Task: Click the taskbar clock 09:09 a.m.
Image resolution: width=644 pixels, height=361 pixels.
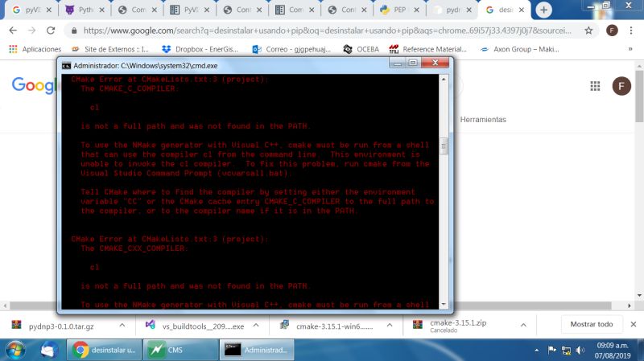Action: coord(613,351)
